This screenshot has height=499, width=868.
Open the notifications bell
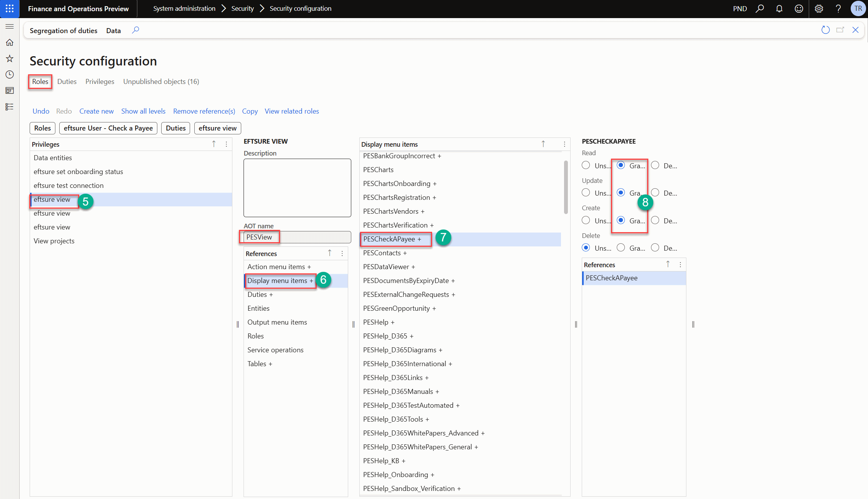click(x=779, y=8)
